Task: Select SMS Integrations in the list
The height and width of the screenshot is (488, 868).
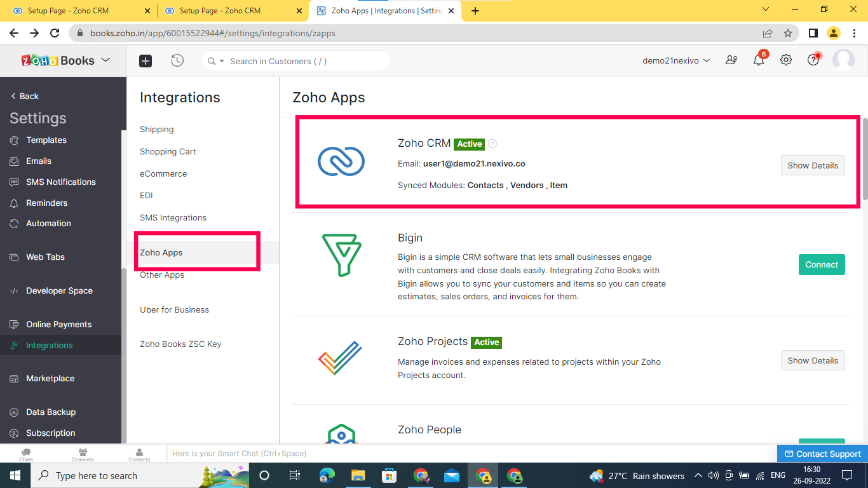Action: click(x=173, y=217)
